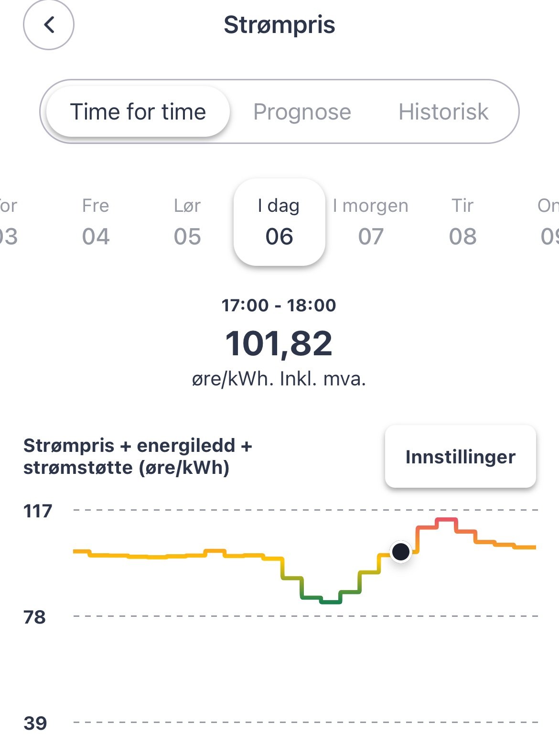This screenshot has height=756, width=559.
Task: Select the partially visible 09 date
Action: pos(548,221)
